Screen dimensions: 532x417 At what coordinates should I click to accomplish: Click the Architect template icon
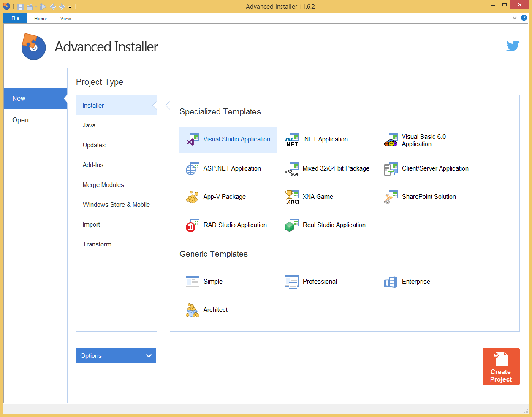193,310
